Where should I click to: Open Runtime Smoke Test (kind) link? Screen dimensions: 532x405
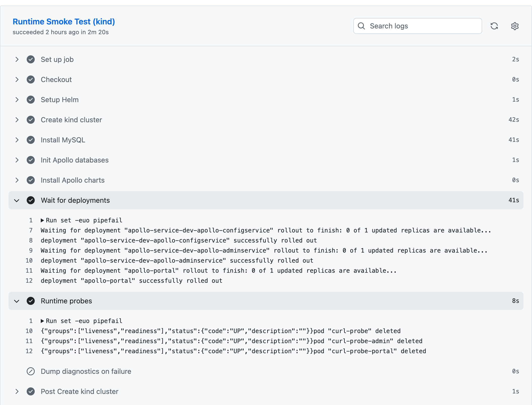point(64,22)
